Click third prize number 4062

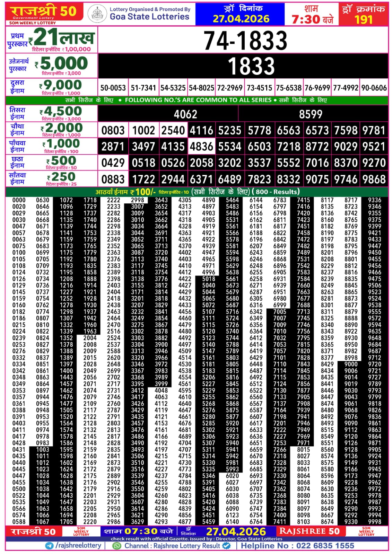(185, 114)
